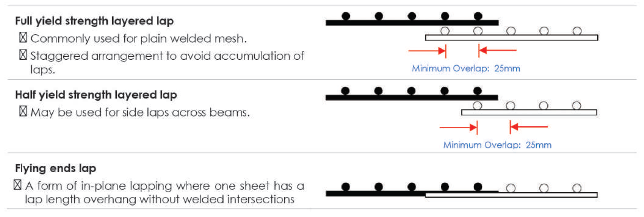Screen dimensions: 644x217
Task: Click the bullet box before 'Commonly used for plain welded mesh'
Action: coord(23,38)
